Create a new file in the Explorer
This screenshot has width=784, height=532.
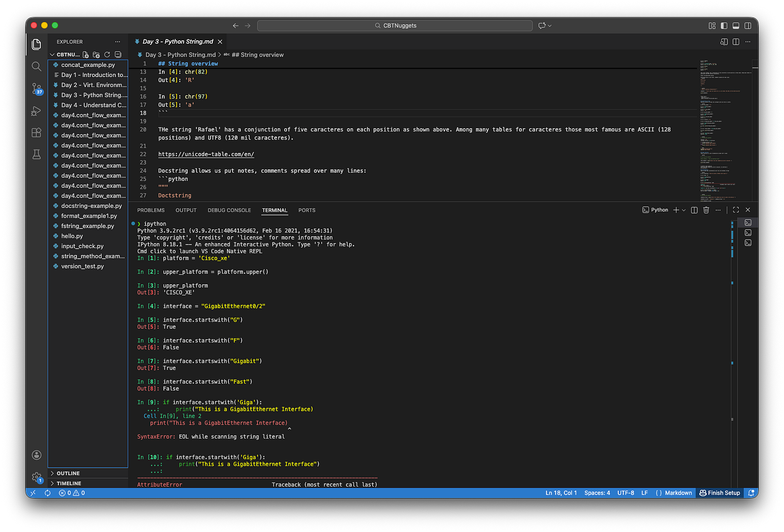pos(86,55)
